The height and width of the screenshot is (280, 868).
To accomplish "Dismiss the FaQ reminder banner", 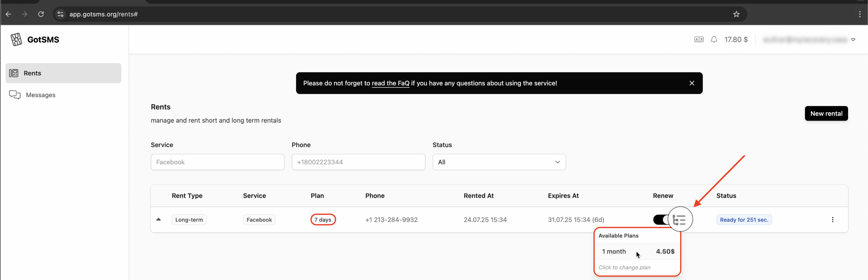I will click(x=692, y=83).
